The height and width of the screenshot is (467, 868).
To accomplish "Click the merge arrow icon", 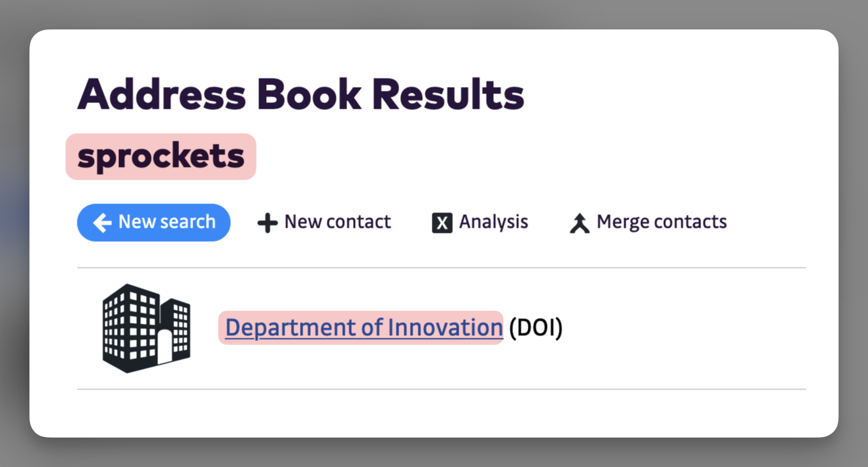I will point(580,223).
